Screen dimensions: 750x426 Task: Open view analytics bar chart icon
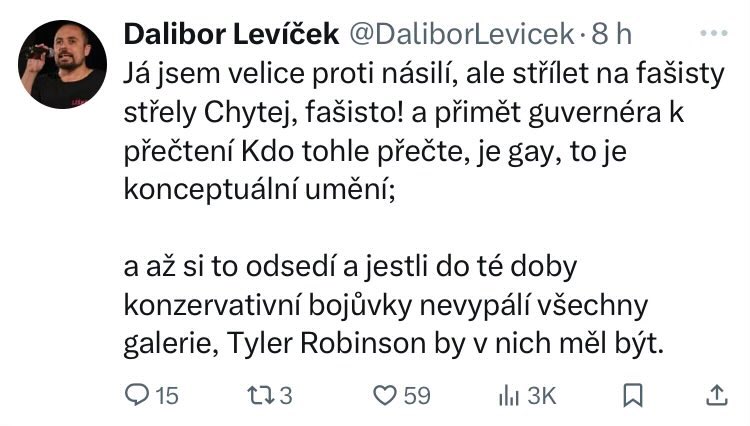click(508, 395)
